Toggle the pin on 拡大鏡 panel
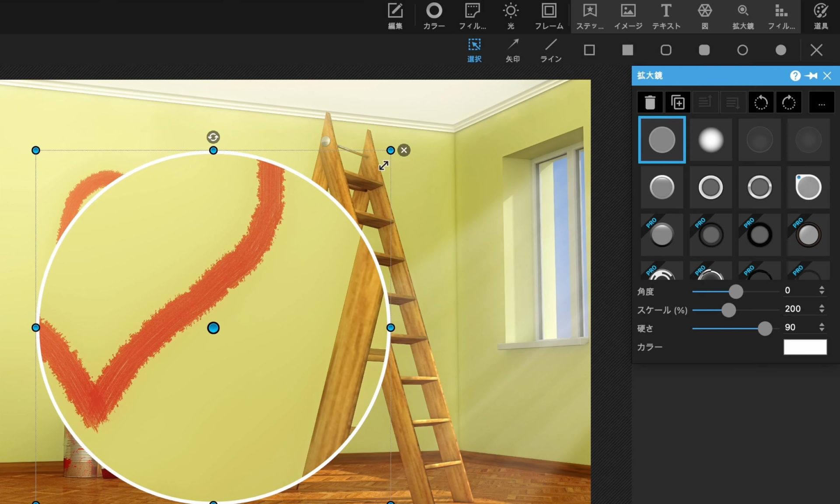Viewport: 840px width, 504px height. tap(811, 76)
